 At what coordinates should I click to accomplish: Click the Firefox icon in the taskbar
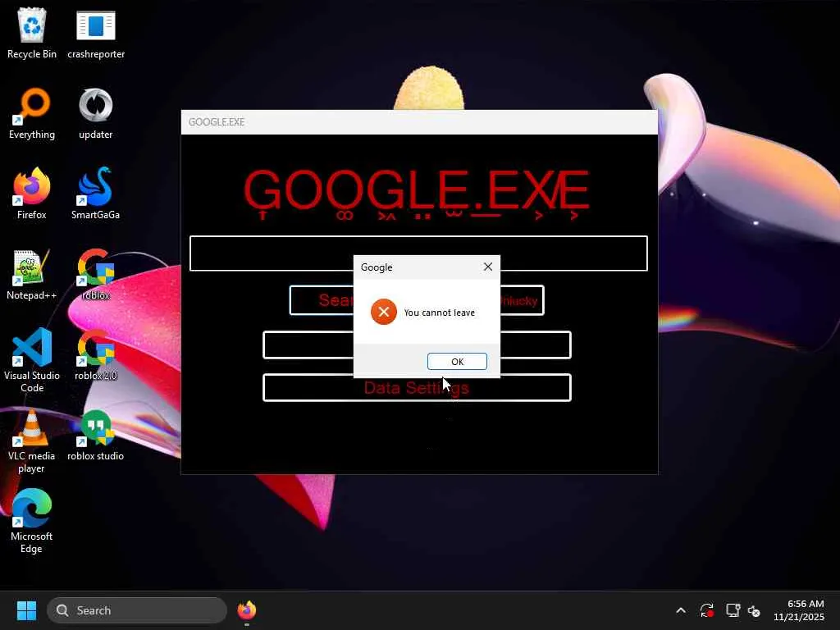point(246,610)
